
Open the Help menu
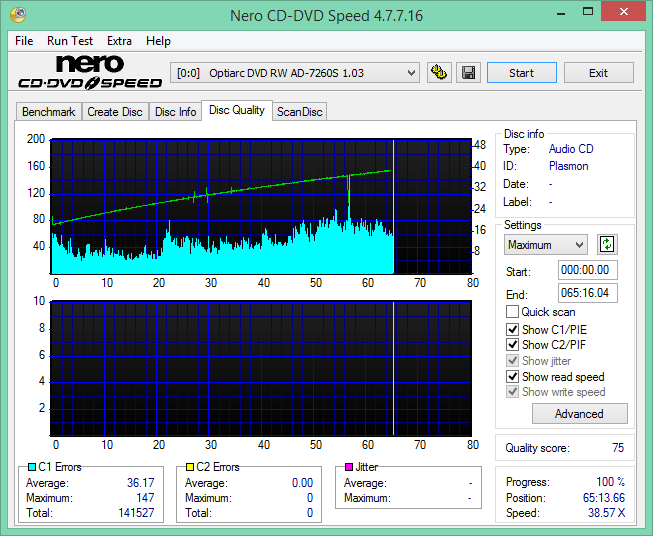[158, 41]
